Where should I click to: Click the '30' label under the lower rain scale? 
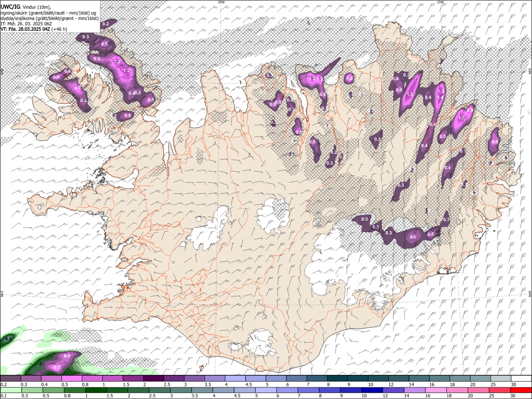(514, 396)
